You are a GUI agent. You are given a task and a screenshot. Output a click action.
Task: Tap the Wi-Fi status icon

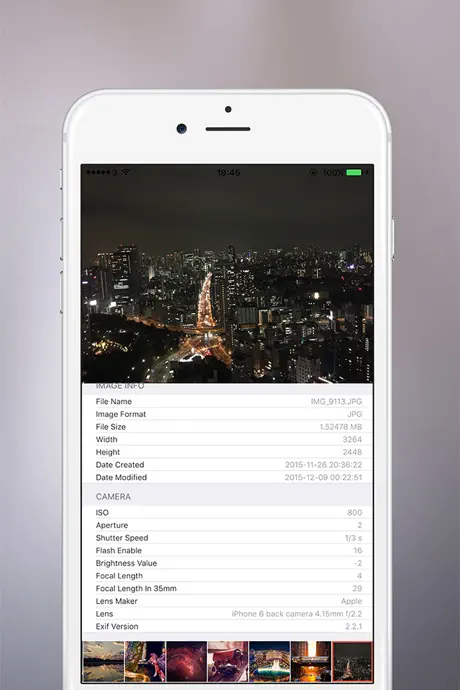[x=126, y=172]
